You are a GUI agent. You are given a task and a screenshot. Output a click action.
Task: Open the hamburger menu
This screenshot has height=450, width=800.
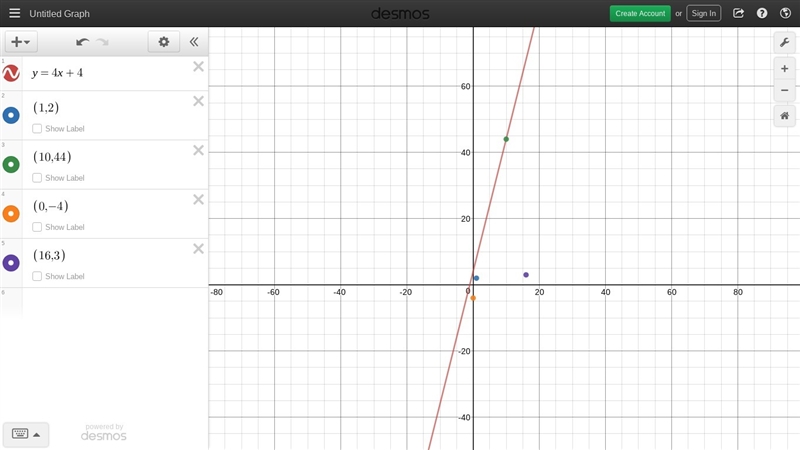coord(14,13)
